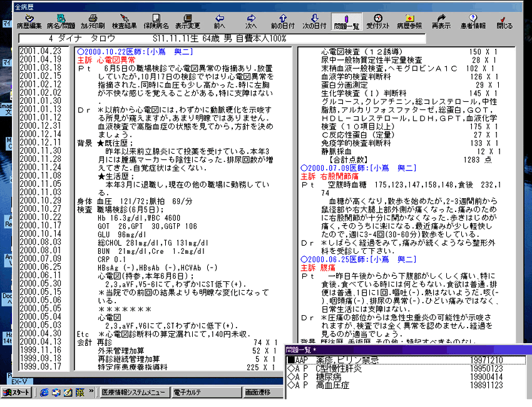Select the date 2000.06.25 in the list
Screen dimensions: 532x407
point(41,267)
